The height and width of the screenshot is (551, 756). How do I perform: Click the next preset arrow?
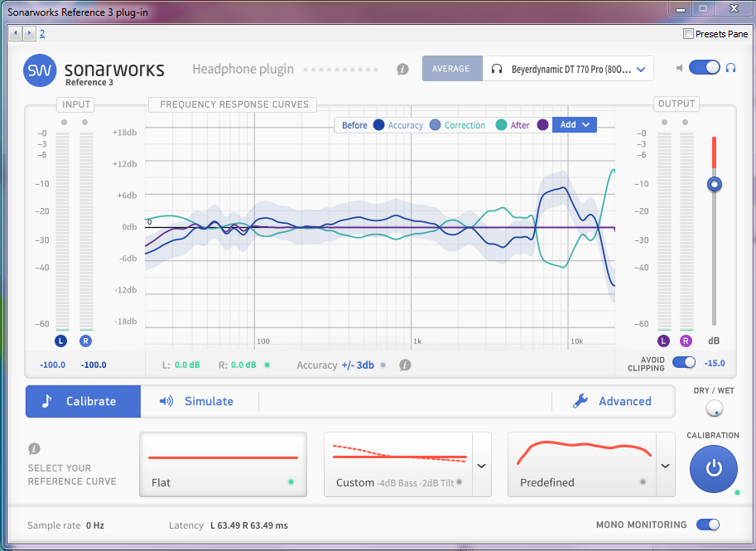[29, 33]
